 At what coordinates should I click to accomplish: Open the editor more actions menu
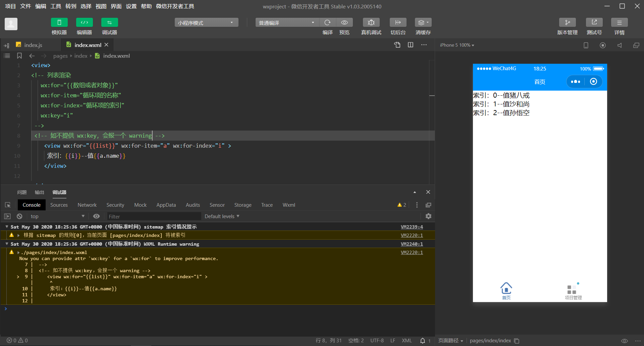point(424,45)
